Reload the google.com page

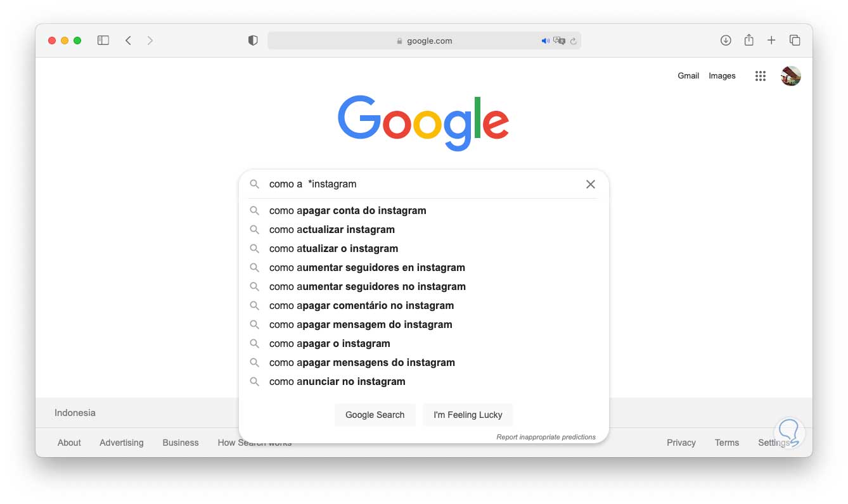click(573, 41)
